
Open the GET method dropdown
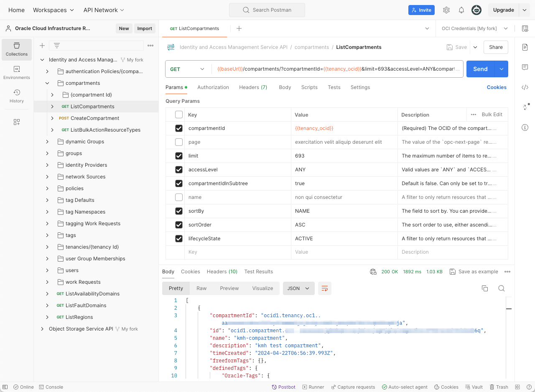[x=188, y=69]
